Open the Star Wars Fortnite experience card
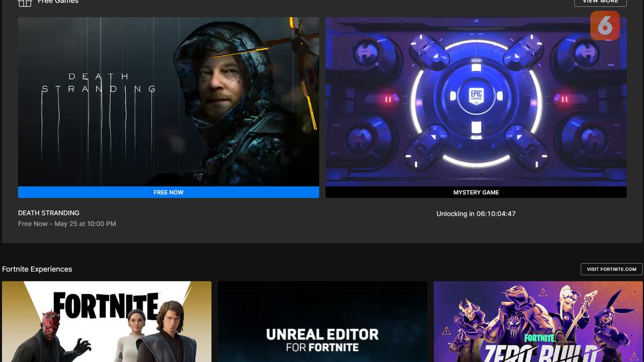This screenshot has width=644, height=362. [106, 322]
